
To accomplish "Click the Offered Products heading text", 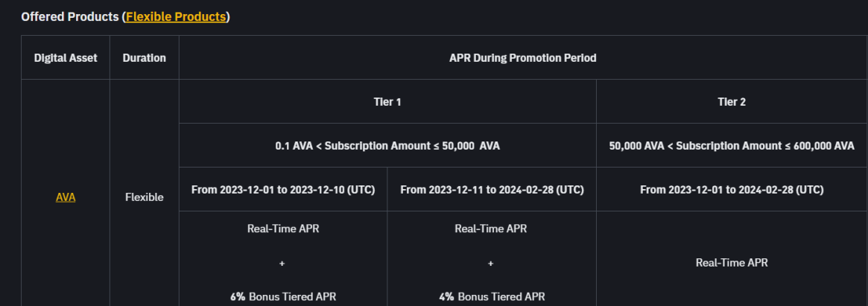I will 70,16.
